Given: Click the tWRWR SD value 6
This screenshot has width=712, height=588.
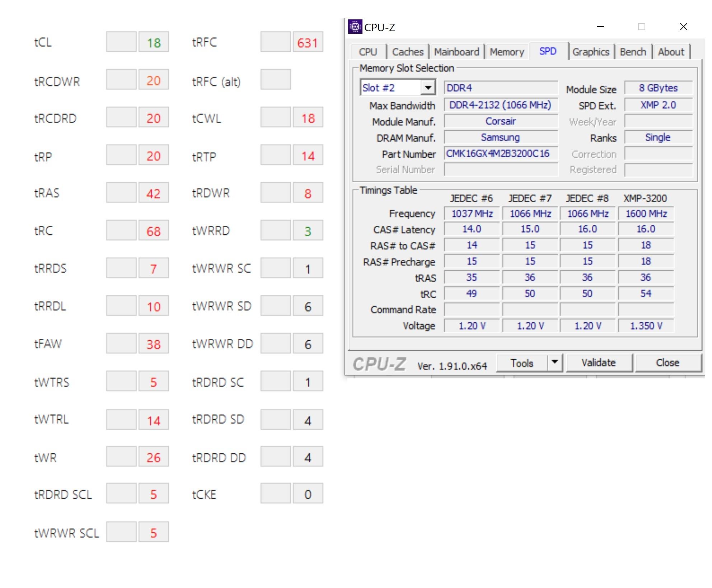Looking at the screenshot, I should point(308,306).
